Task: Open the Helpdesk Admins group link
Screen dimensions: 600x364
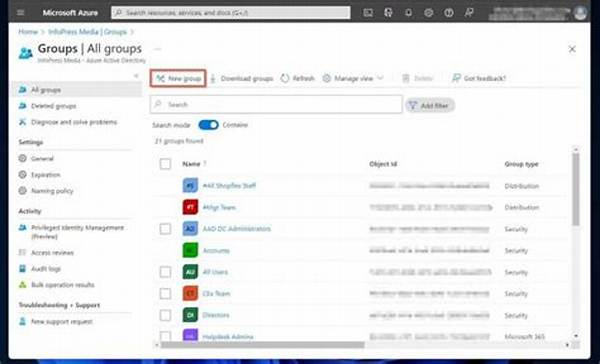Action: point(228,337)
